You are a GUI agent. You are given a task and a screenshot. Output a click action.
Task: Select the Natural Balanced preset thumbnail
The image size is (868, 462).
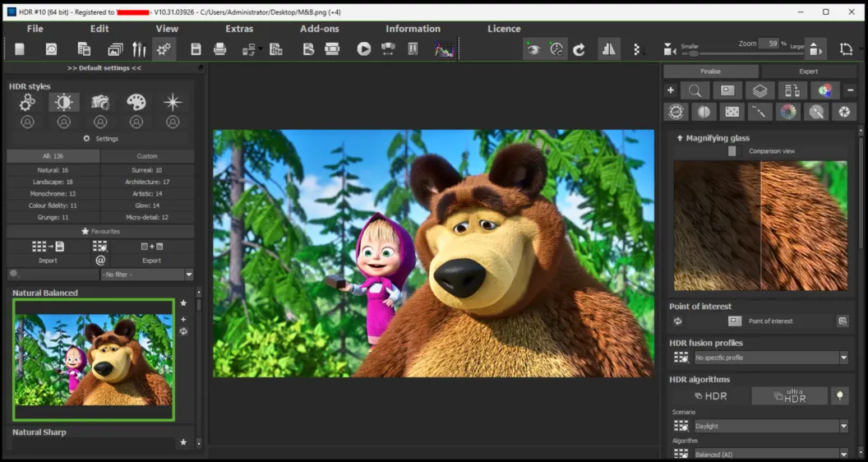coord(94,360)
